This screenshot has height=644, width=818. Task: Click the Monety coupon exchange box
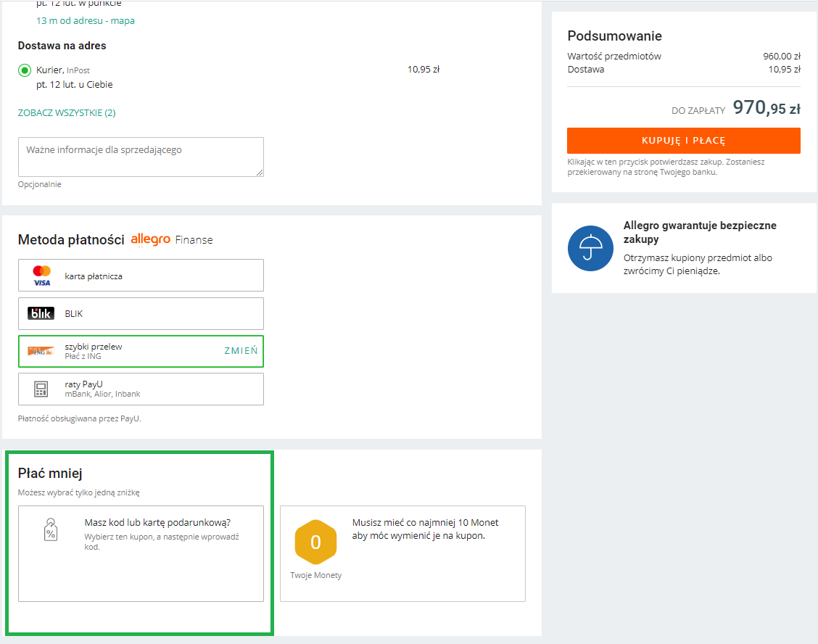pyautogui.click(x=402, y=553)
